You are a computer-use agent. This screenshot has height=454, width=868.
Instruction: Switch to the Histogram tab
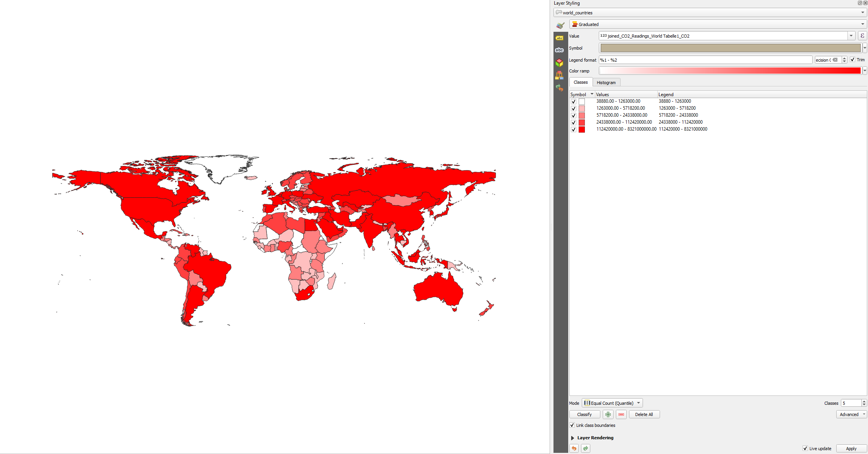click(606, 83)
